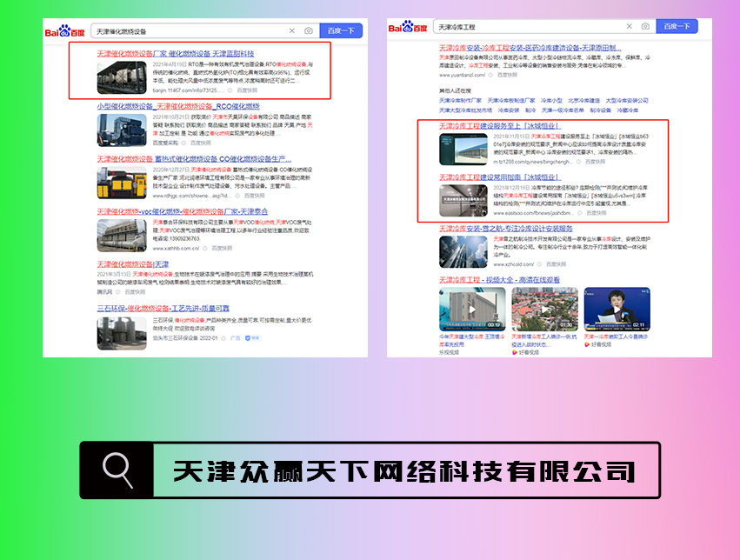This screenshot has width=740, height=560.
Task: Open result 天津催化燃烧-voc催化燃烧-催化燃烧设备厂家-天津泰合
Action: (182, 211)
